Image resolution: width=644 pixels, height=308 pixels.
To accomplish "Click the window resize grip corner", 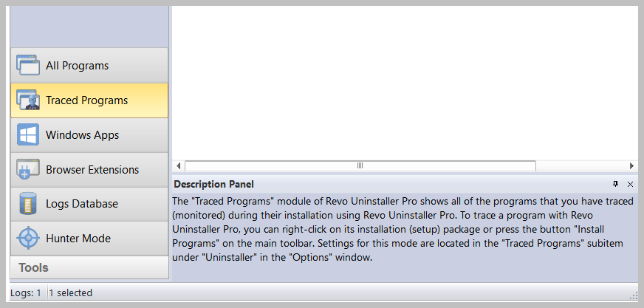I will pyautogui.click(x=633, y=295).
